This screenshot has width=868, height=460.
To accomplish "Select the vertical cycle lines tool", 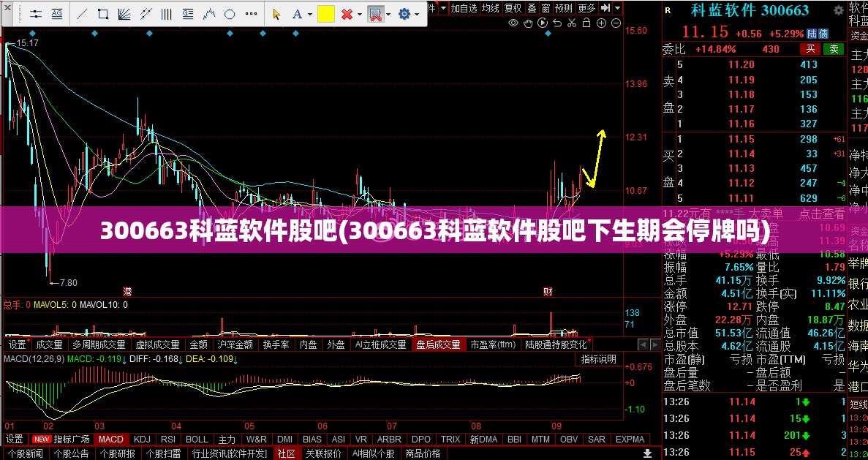I will tap(167, 14).
